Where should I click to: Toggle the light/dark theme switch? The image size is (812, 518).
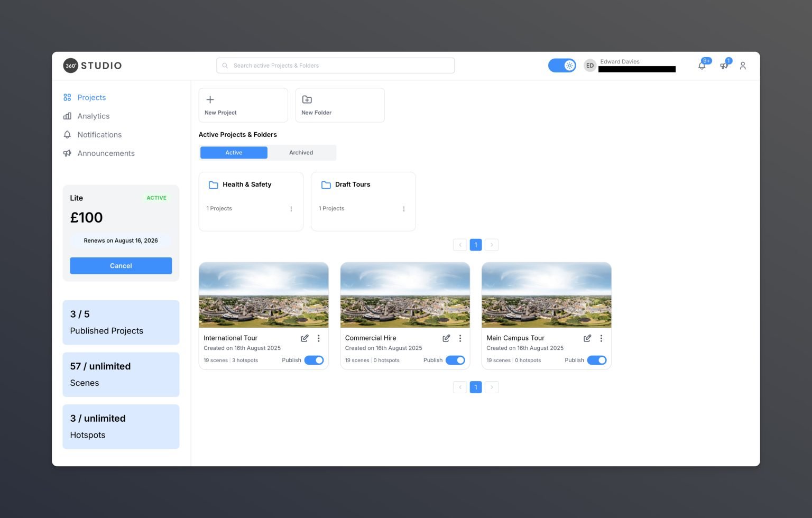point(562,66)
